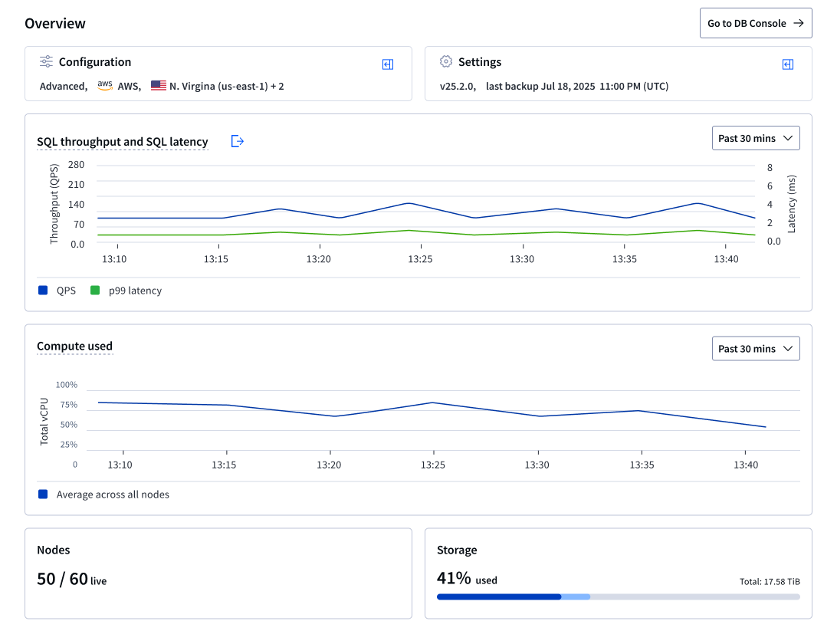Image resolution: width=837 pixels, height=644 pixels.
Task: Click the 'N. Virgina (us-east-1) + 2' text
Action: coord(227,87)
